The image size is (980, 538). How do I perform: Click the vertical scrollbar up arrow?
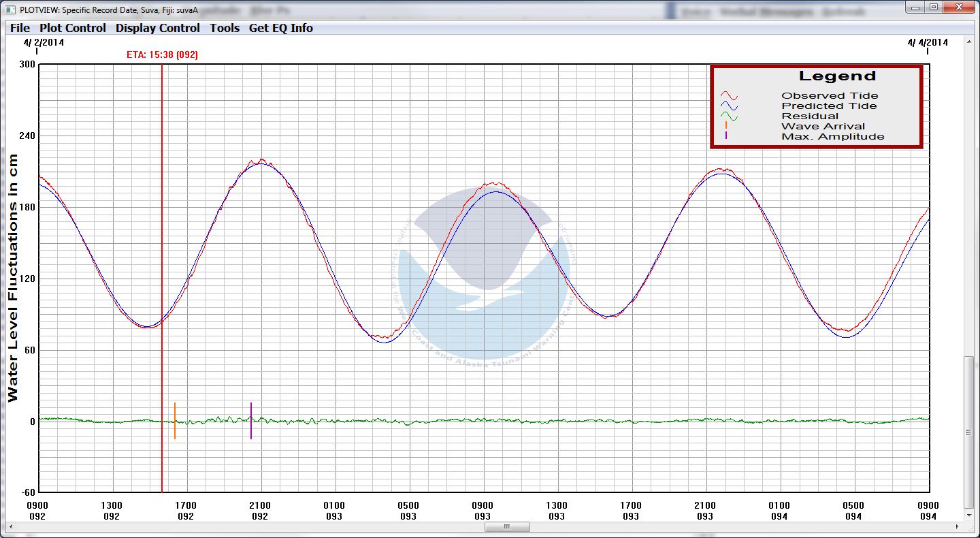969,41
